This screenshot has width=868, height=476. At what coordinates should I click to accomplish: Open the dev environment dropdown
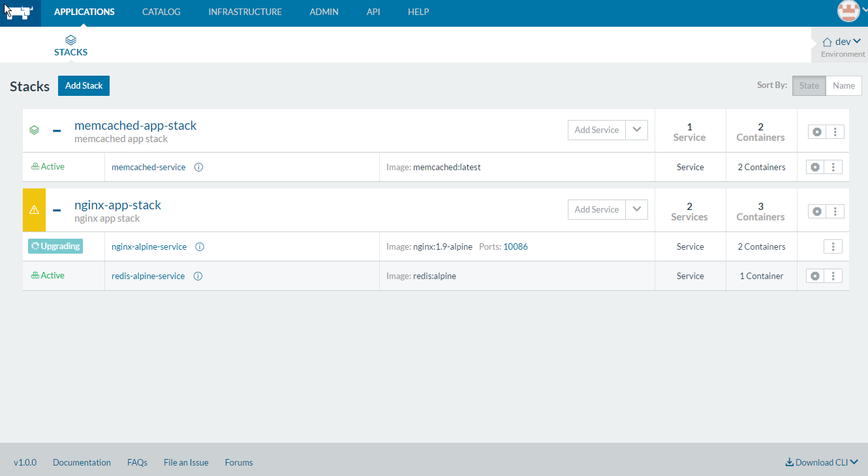pyautogui.click(x=842, y=42)
